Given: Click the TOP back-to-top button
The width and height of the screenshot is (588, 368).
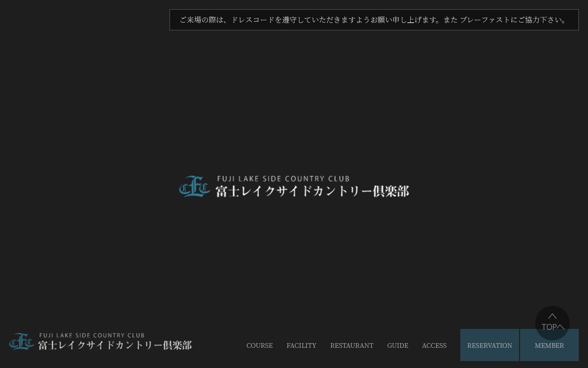Looking at the screenshot, I should coord(552,323).
